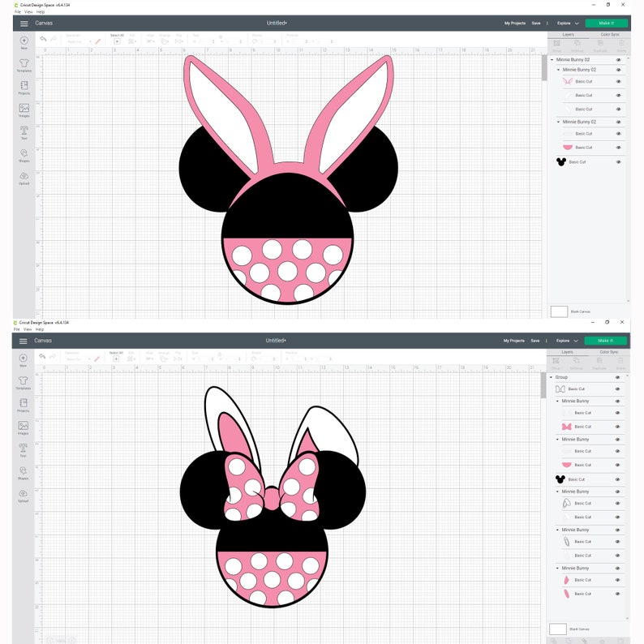
Task: Click red linetype color swatch in upper toolbar
Action: pyautogui.click(x=98, y=41)
